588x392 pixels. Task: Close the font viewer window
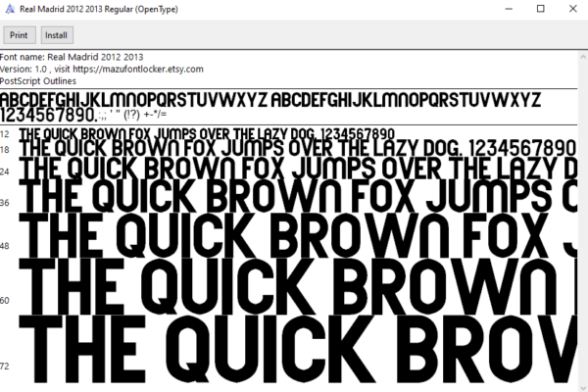(x=572, y=9)
